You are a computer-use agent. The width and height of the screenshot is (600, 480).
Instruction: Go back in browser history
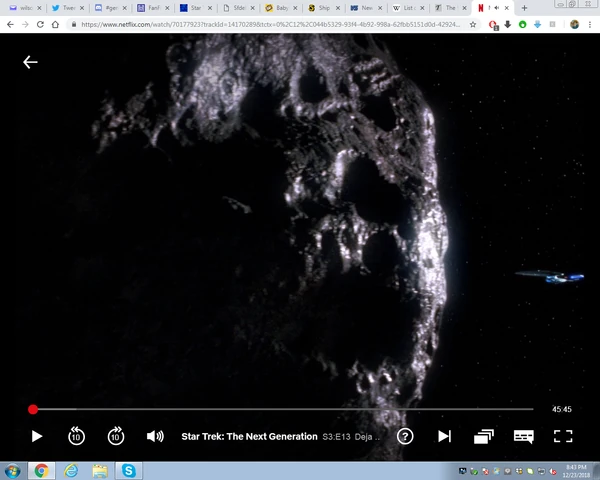(10, 24)
